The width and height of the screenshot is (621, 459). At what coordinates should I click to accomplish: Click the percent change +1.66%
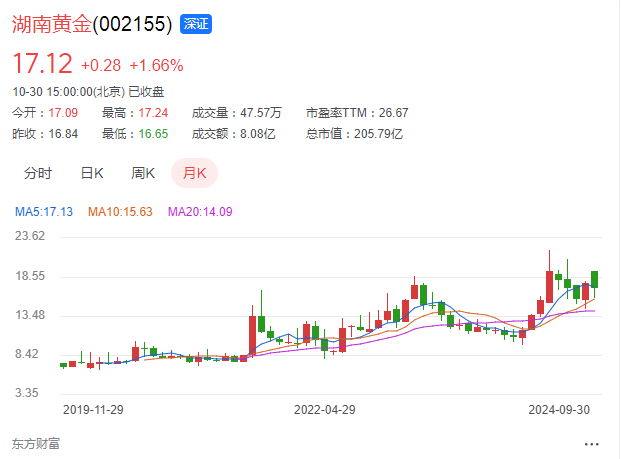click(x=156, y=65)
